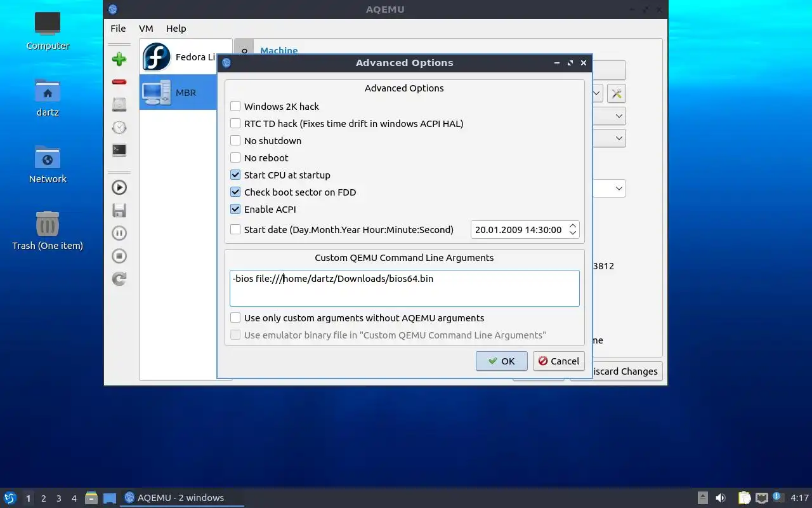Open the dartz home folder icon
This screenshot has height=508, width=812.
coord(48,97)
